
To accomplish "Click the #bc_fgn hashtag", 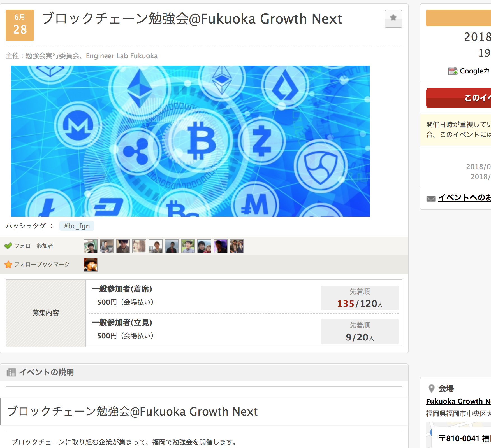I will click(77, 226).
